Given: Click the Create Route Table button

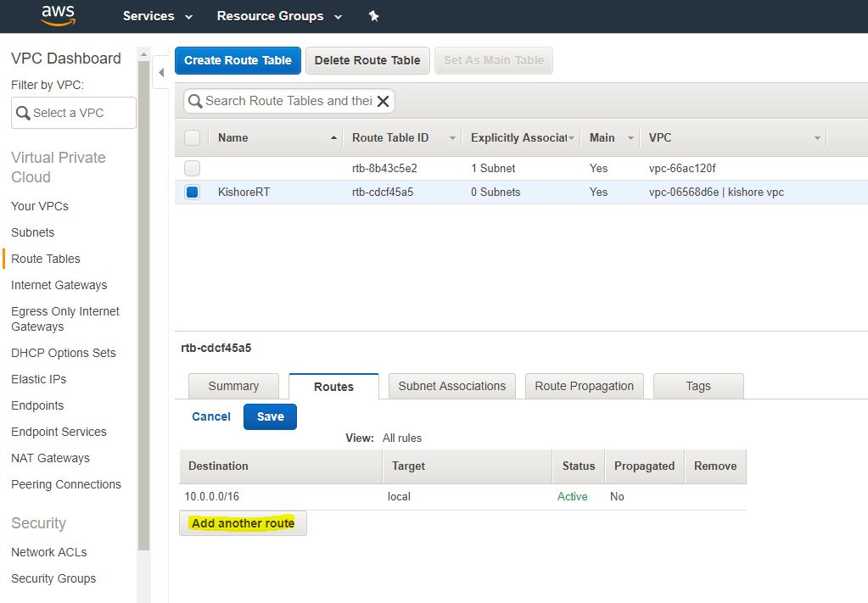Looking at the screenshot, I should 238,60.
